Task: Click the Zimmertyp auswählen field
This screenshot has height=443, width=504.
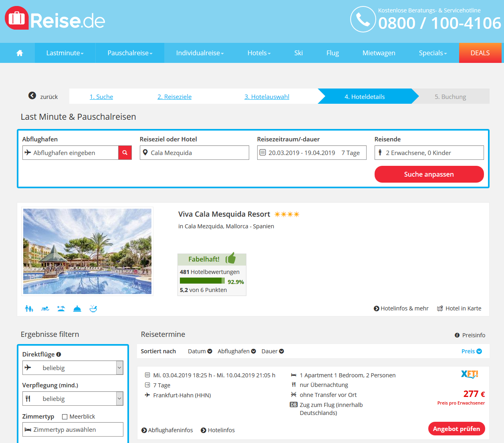Action: coord(73,429)
